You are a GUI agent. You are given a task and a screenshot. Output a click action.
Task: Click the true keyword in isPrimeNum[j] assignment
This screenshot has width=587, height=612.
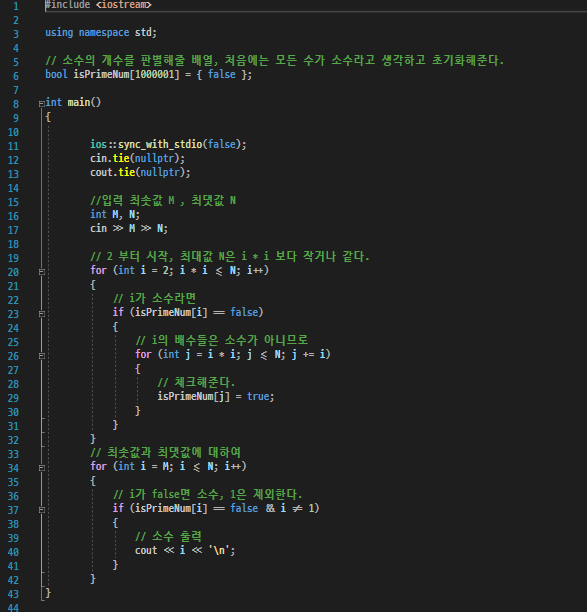(258, 397)
